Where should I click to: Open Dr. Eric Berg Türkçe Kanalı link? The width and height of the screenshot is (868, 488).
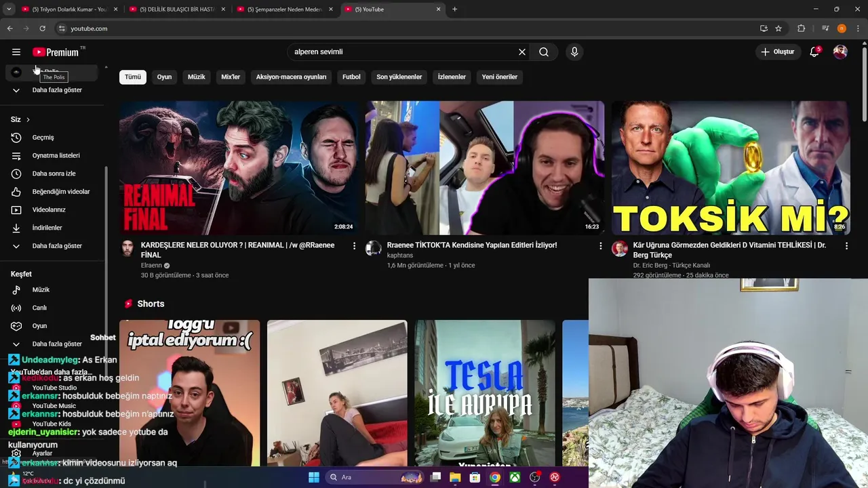(x=672, y=266)
